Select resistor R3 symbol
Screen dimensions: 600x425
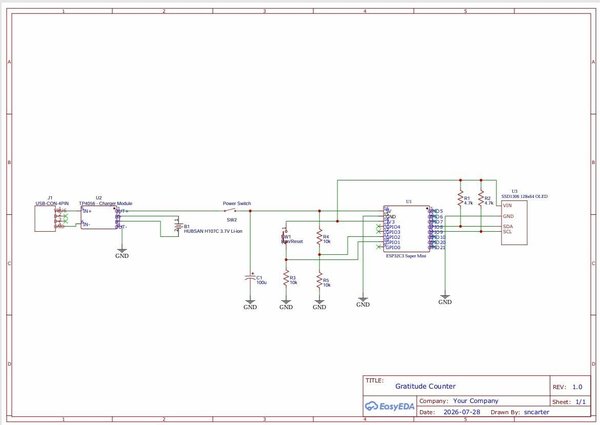286,278
